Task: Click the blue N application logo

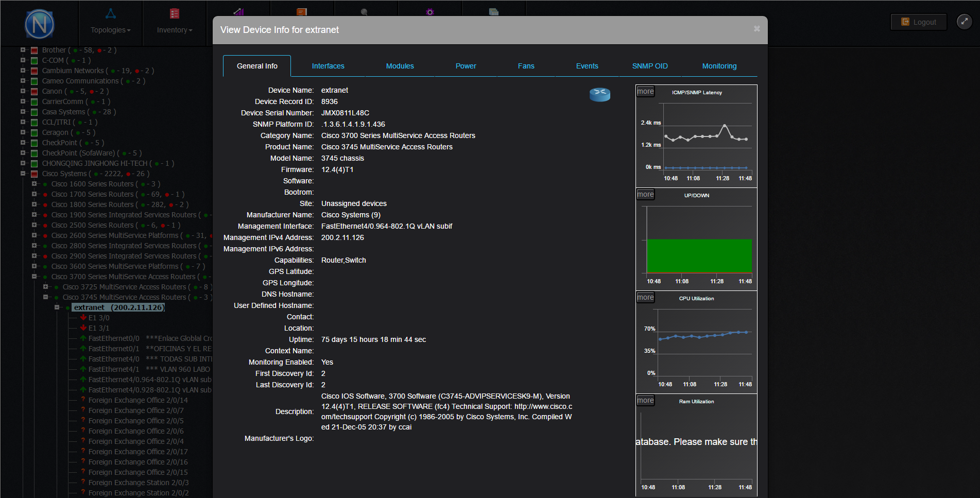Action: click(40, 24)
